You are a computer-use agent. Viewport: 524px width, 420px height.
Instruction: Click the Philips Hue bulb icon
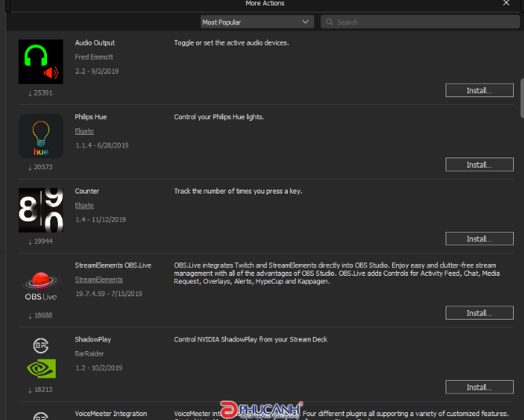pos(41,136)
